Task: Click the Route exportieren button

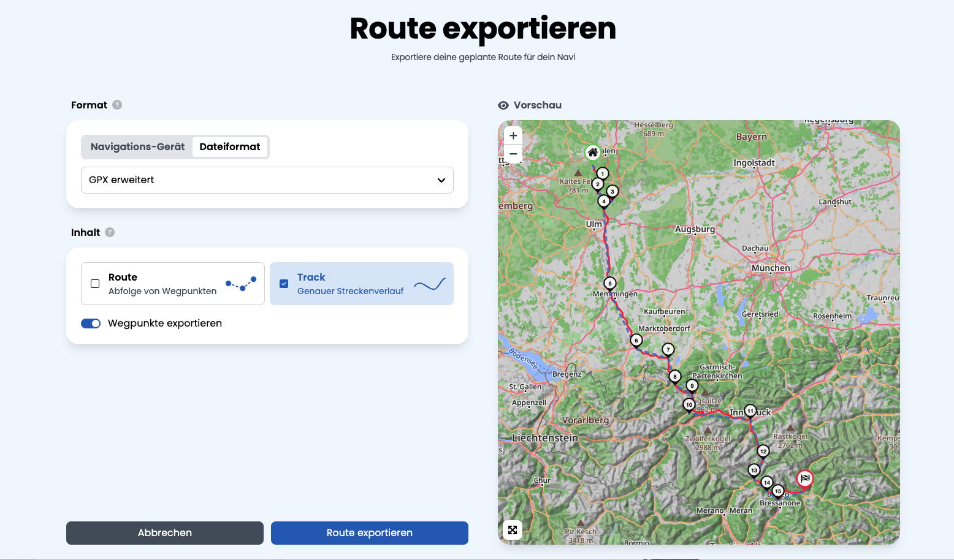Action: click(x=370, y=533)
